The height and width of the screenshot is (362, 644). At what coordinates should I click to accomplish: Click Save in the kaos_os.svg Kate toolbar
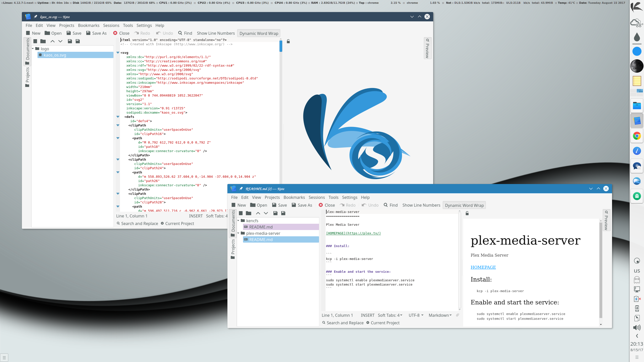tap(74, 33)
